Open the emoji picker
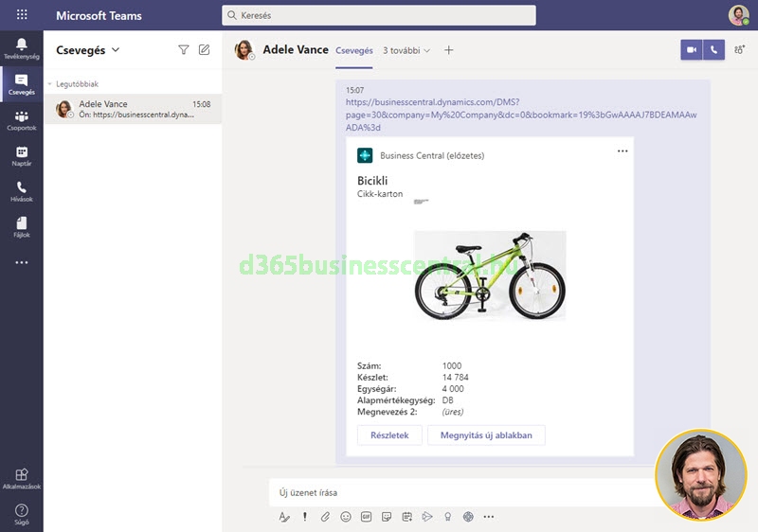758x532 pixels. coord(346,517)
